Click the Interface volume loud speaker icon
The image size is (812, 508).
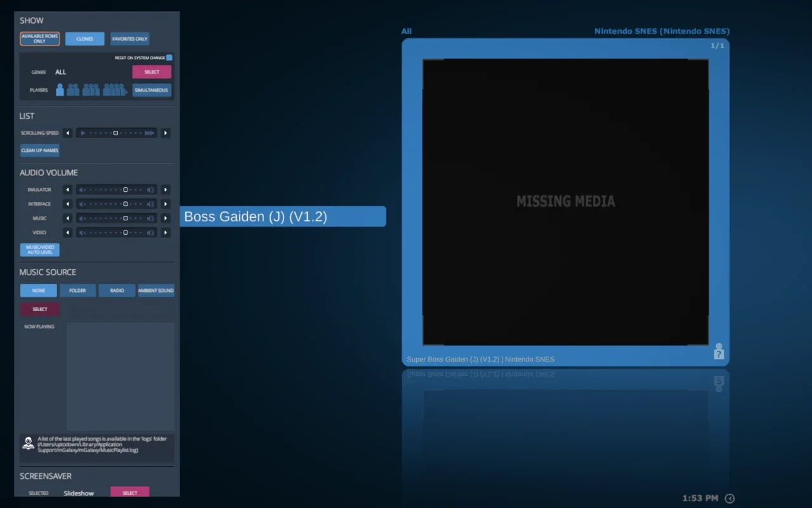coord(150,204)
